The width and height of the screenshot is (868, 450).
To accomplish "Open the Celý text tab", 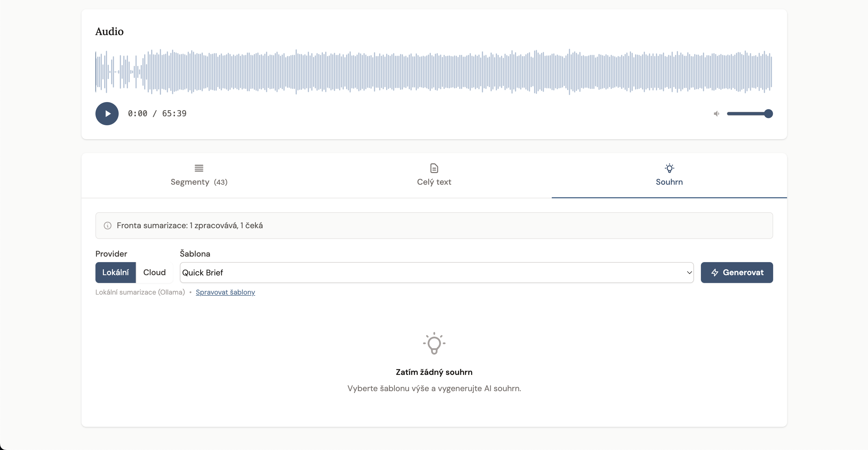I will point(434,182).
